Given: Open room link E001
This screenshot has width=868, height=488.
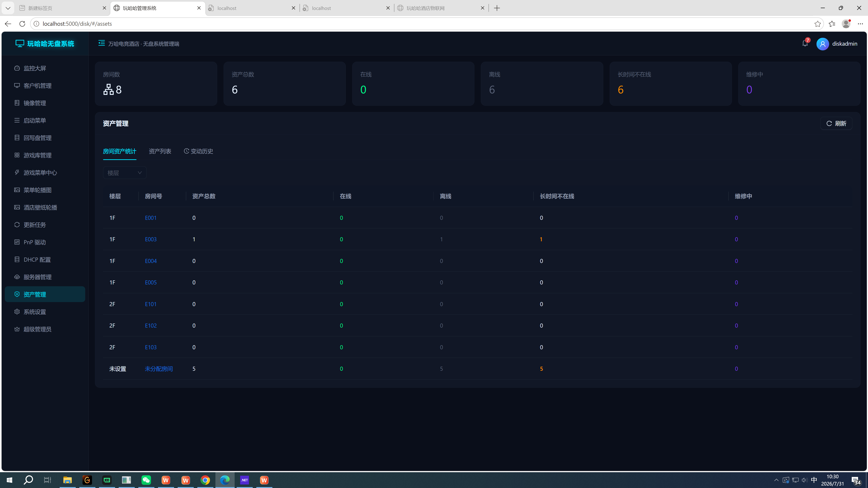Looking at the screenshot, I should pyautogui.click(x=151, y=218).
